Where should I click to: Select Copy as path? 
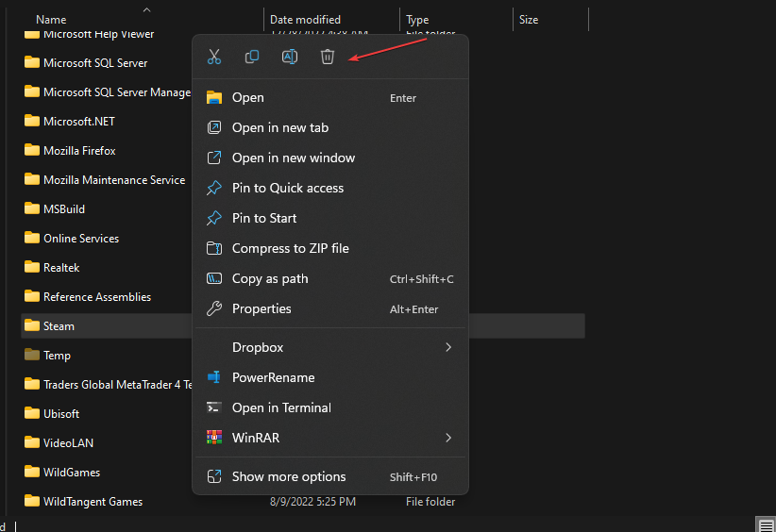330,279
